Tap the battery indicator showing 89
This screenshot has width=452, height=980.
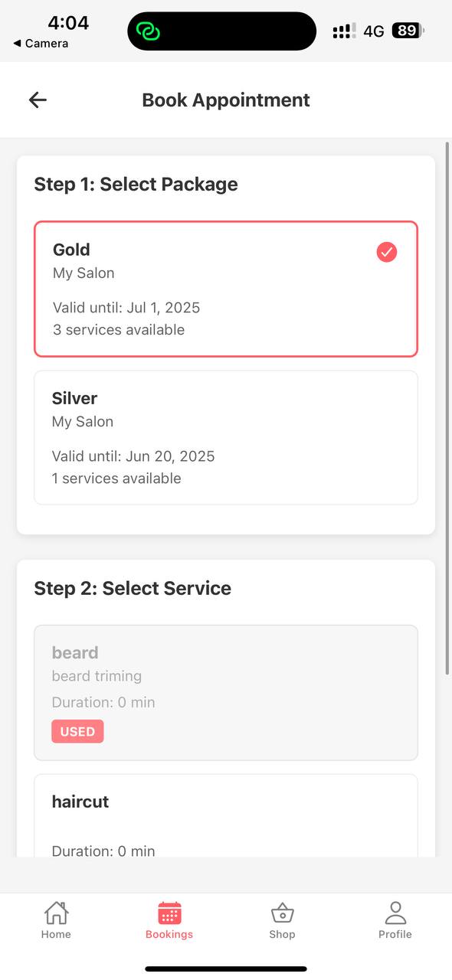407,31
